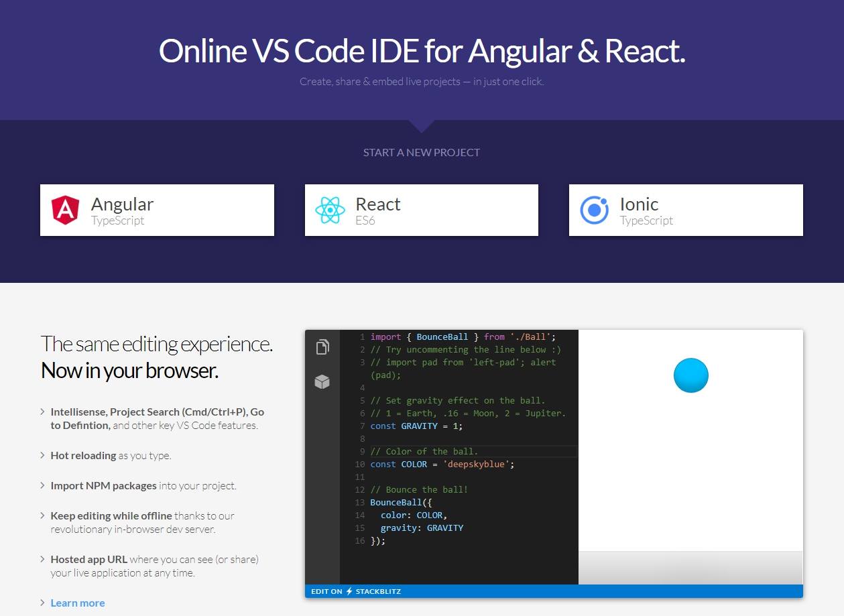Start a new Angular TypeScript project
Viewport: 844px width, 616px height.
click(157, 210)
